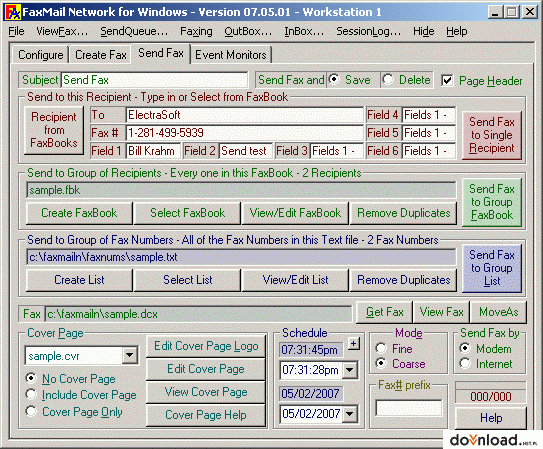The height and width of the screenshot is (449, 543).
Task: Expand the schedule time dropdown arrow
Action: point(350,370)
